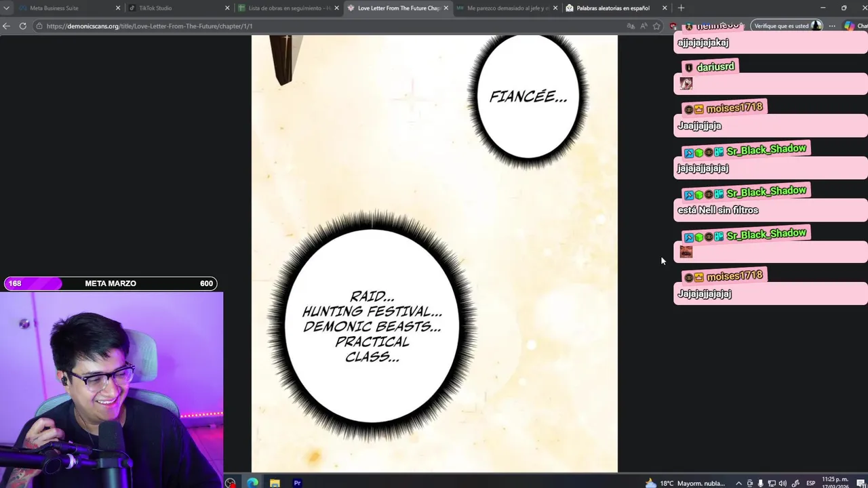The width and height of the screenshot is (868, 488).
Task: Open the weather widget showing 18°C
Action: (x=685, y=483)
